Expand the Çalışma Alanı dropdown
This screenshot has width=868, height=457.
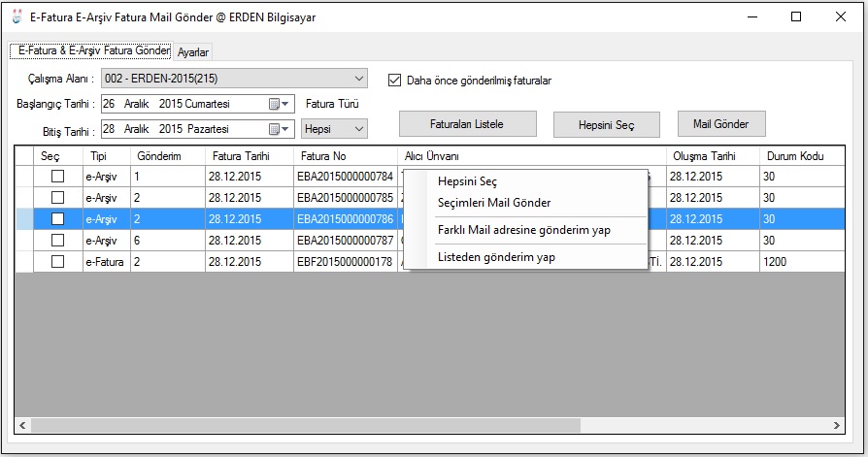(x=359, y=79)
